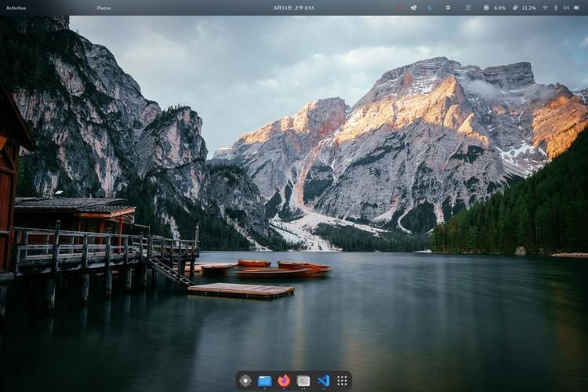Click the clipboard-style tray icon
Image resolution: width=588 pixels, height=392 pixels.
468,8
